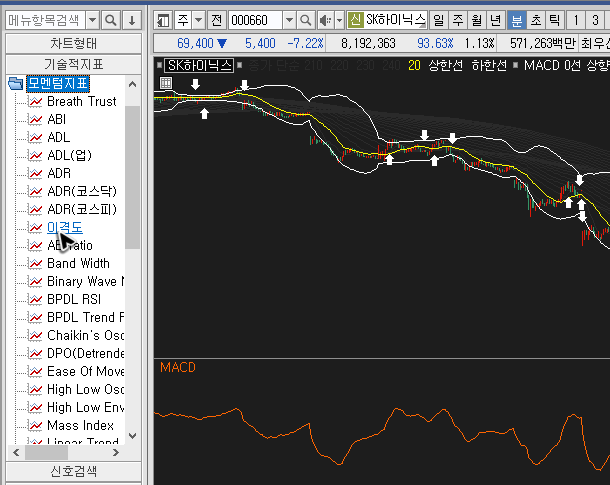Click the 상한선 legend label
Screen dimensions: 610x485
click(x=445, y=65)
